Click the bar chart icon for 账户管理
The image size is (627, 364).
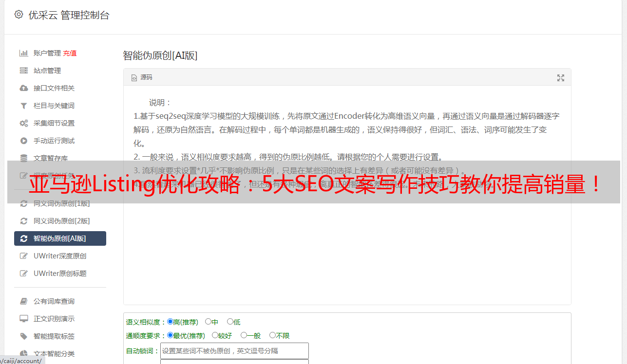(23, 53)
